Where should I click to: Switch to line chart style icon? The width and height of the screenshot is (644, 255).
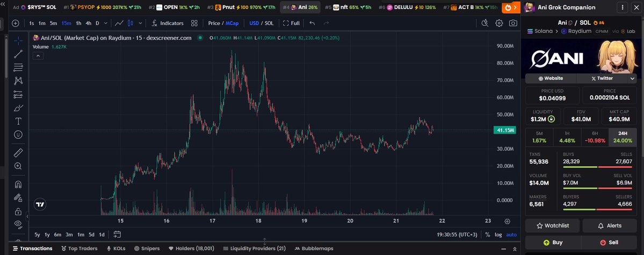(119, 23)
